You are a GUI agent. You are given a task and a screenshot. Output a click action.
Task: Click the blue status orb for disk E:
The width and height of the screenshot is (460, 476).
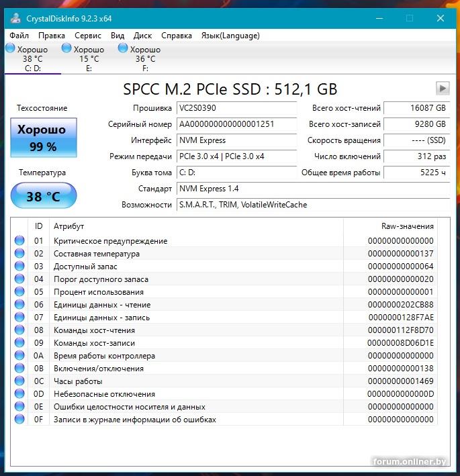tap(66, 48)
